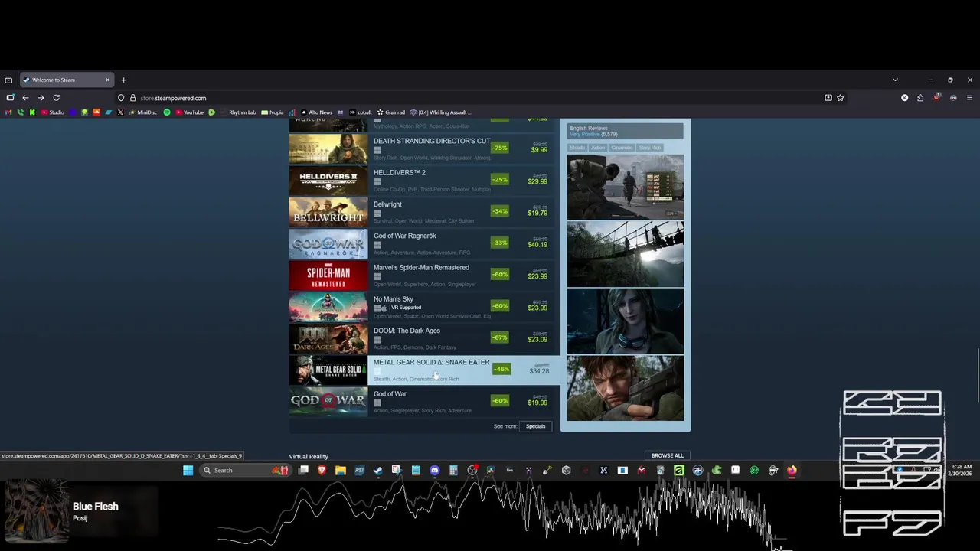The image size is (980, 551).
Task: Click the Bellwright capsule image
Action: point(328,212)
